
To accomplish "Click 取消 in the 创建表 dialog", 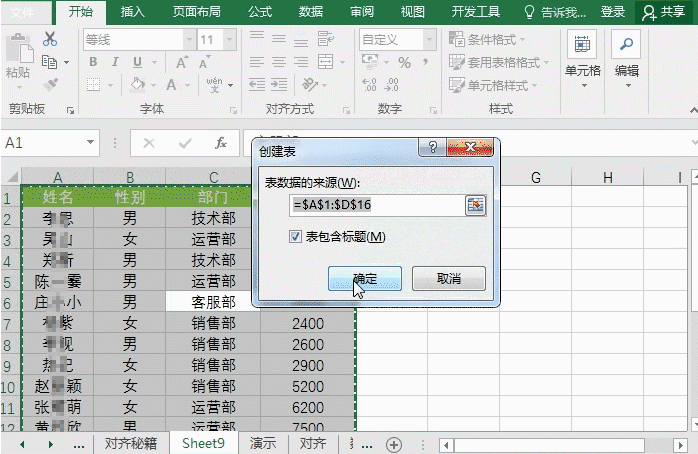I will coord(448,279).
